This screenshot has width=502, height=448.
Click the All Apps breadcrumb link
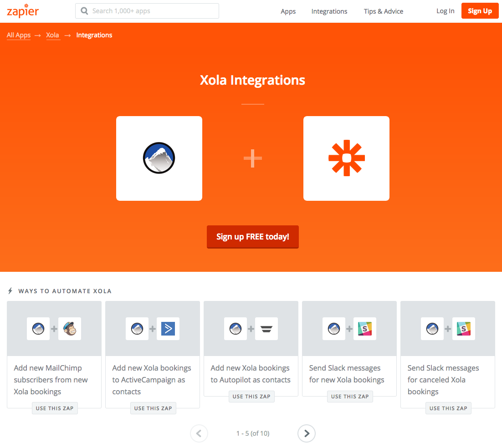[x=19, y=35]
